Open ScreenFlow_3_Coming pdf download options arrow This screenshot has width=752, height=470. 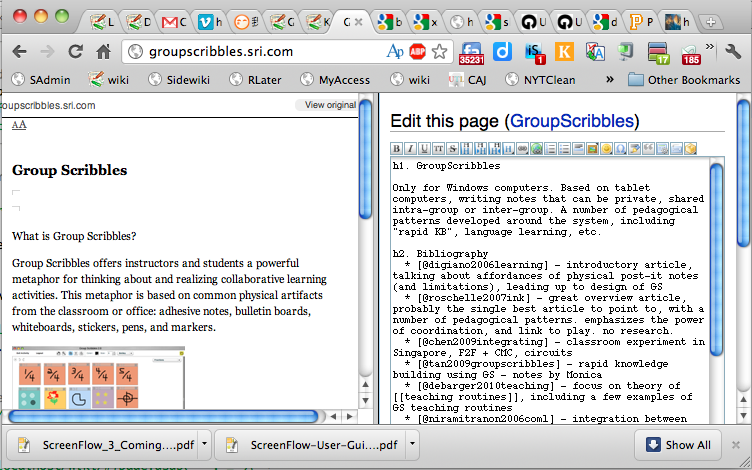pos(204,444)
